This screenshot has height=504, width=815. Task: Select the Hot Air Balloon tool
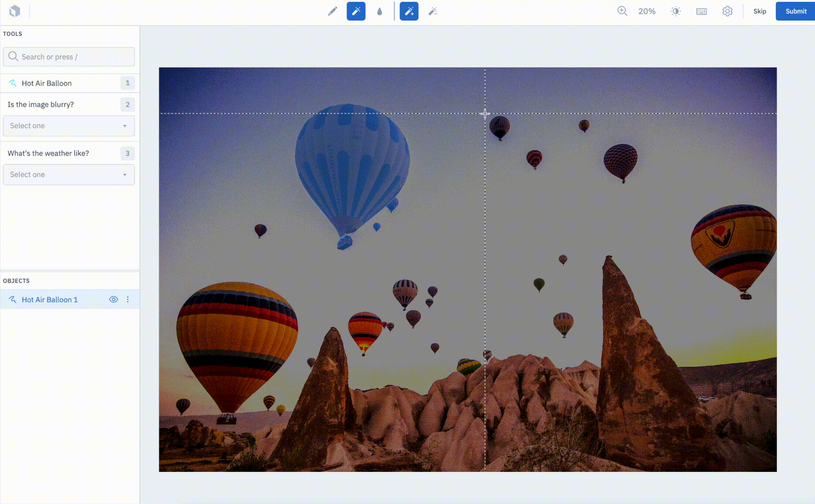[x=70, y=83]
